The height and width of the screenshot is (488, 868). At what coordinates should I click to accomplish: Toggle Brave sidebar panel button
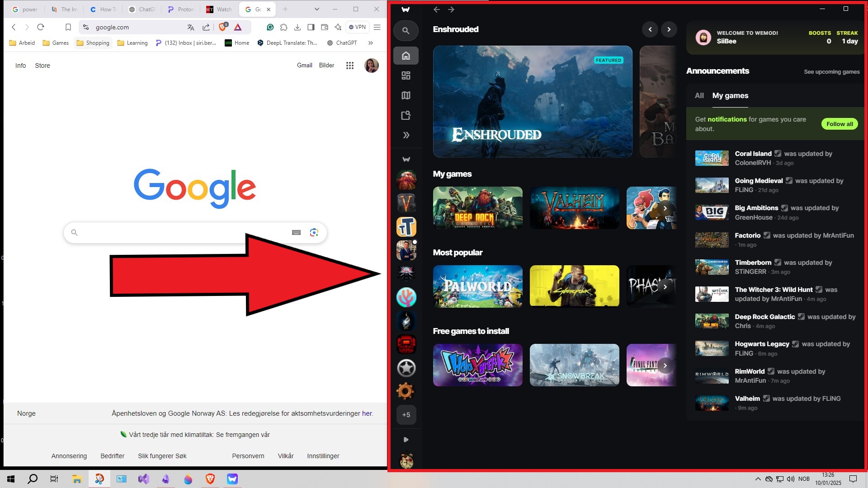click(311, 27)
